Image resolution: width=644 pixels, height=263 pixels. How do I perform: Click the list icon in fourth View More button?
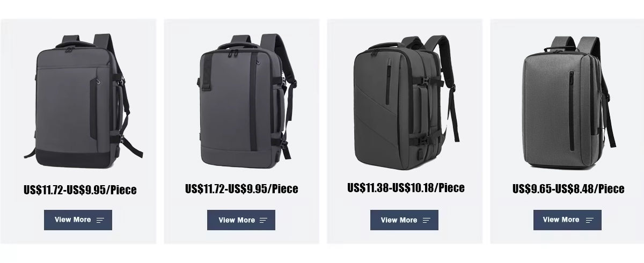(x=590, y=220)
